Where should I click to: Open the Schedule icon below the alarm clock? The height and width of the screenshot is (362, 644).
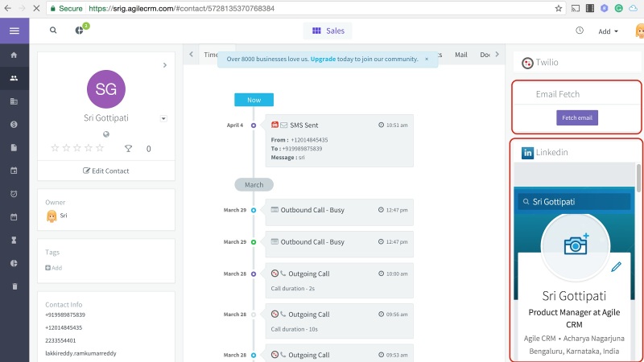click(14, 216)
